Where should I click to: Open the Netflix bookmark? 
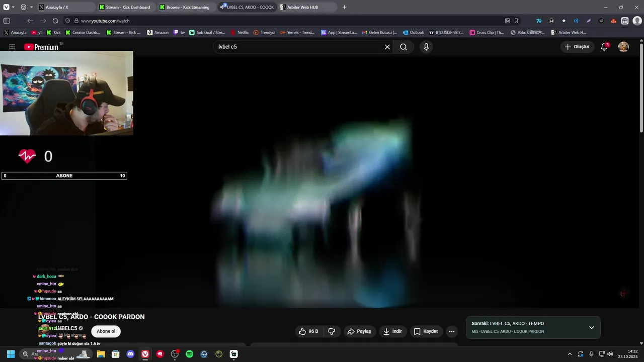pyautogui.click(x=239, y=32)
